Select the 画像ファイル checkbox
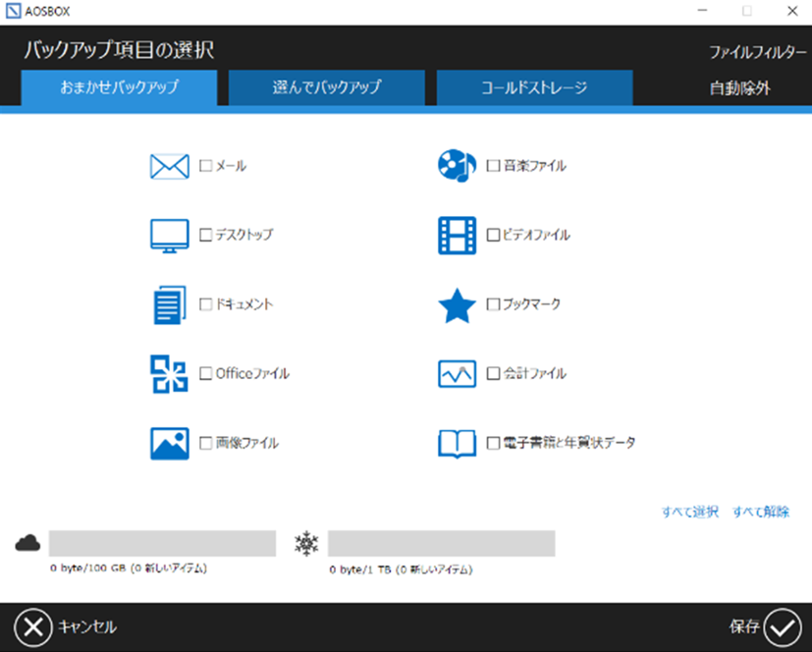Screen dimensions: 812x652 click(205, 443)
